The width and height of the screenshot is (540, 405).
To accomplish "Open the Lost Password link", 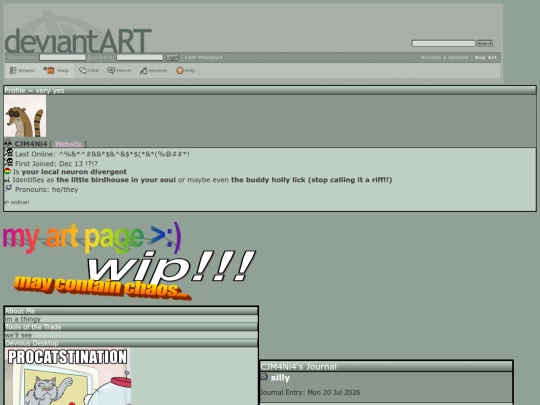I will [x=204, y=57].
